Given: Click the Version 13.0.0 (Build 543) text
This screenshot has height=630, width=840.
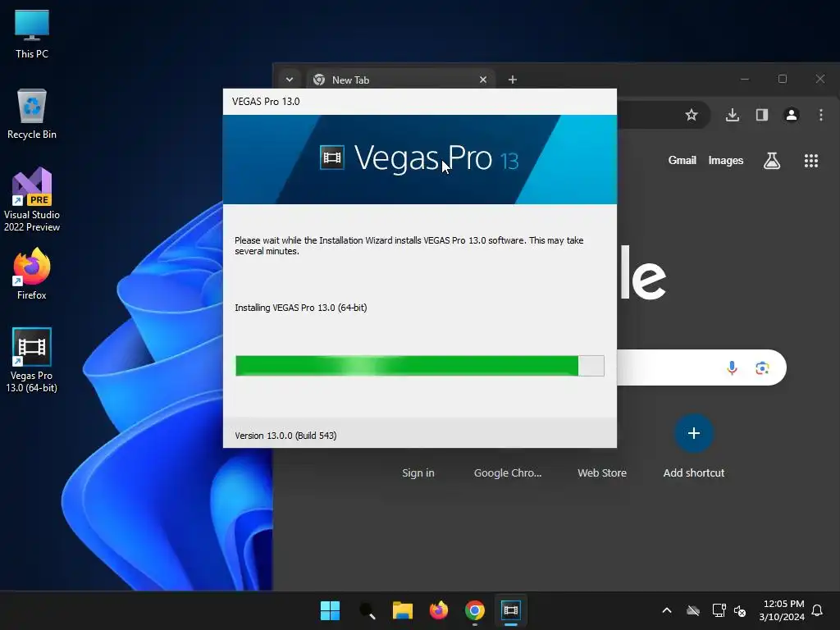Looking at the screenshot, I should (285, 436).
